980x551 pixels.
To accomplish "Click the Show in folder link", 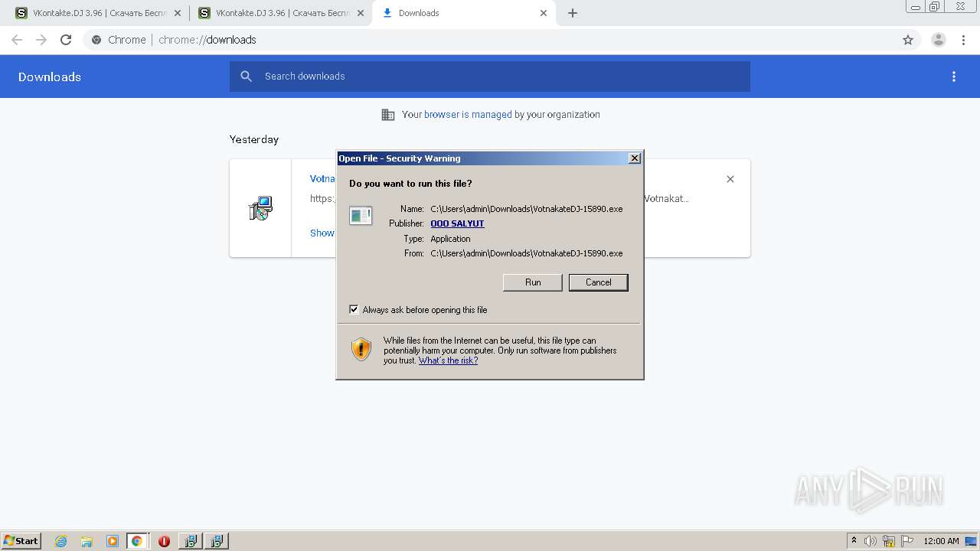I will [322, 233].
